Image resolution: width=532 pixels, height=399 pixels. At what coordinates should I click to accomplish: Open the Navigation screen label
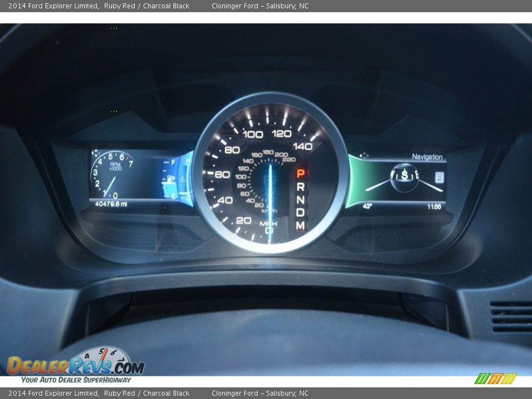(427, 157)
